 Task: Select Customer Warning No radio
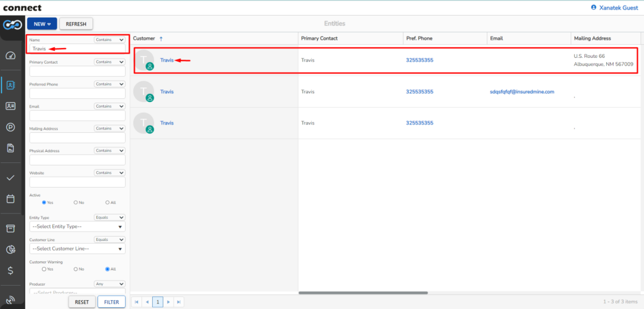pos(75,269)
